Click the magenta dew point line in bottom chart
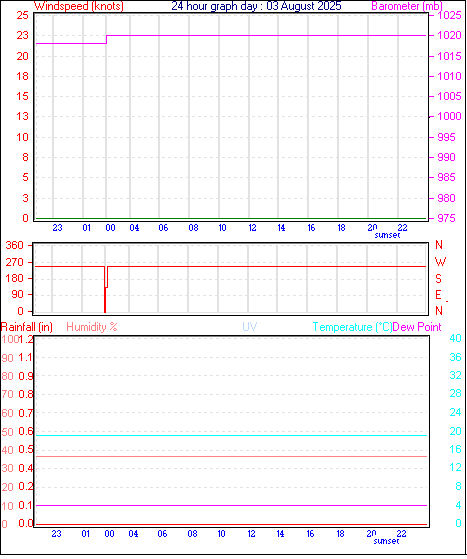 click(231, 505)
